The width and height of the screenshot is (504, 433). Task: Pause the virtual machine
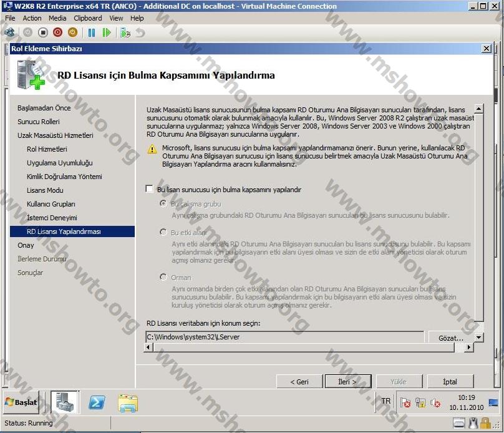pyautogui.click(x=92, y=32)
